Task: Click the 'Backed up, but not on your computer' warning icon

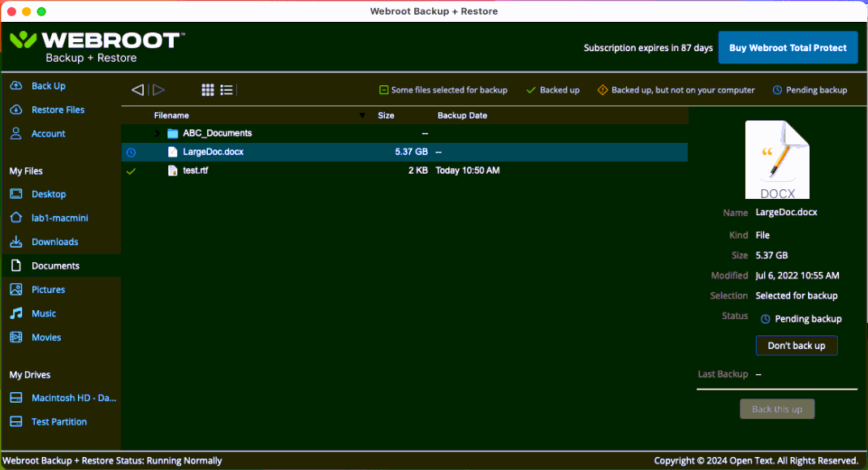Action: (x=602, y=89)
